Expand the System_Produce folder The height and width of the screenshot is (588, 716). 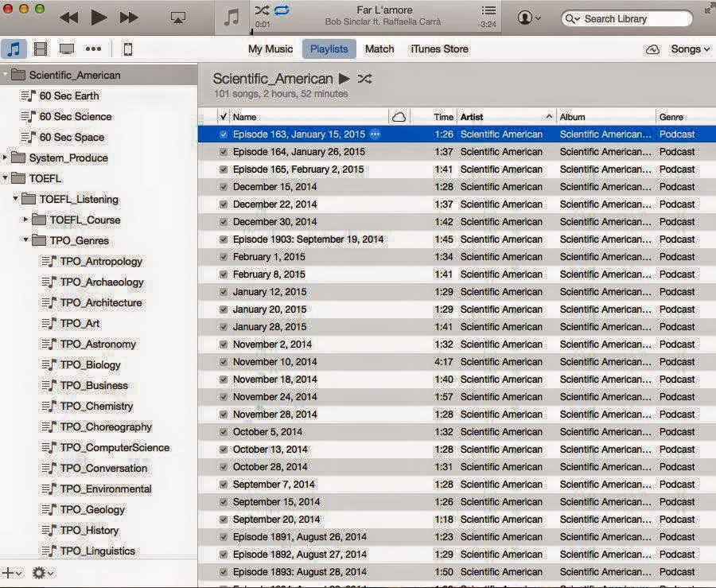click(5, 158)
